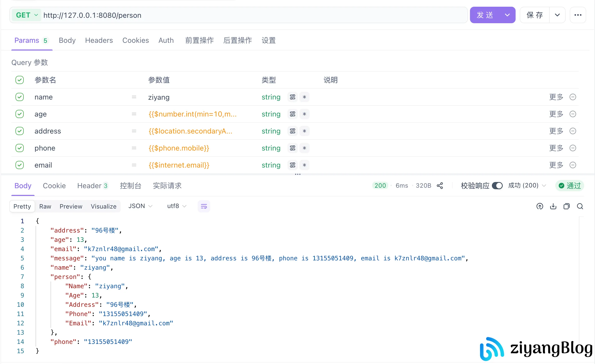Remove the email parameter row

pos(573,165)
